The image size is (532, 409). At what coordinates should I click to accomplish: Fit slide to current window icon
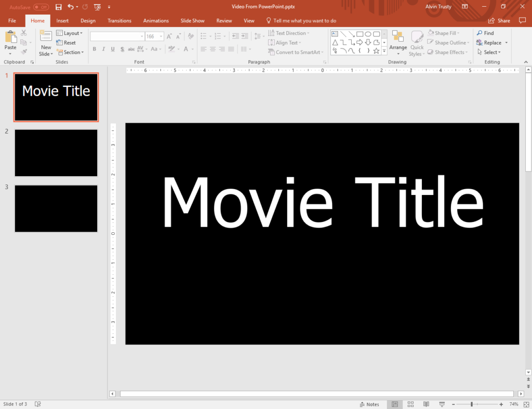tap(526, 404)
